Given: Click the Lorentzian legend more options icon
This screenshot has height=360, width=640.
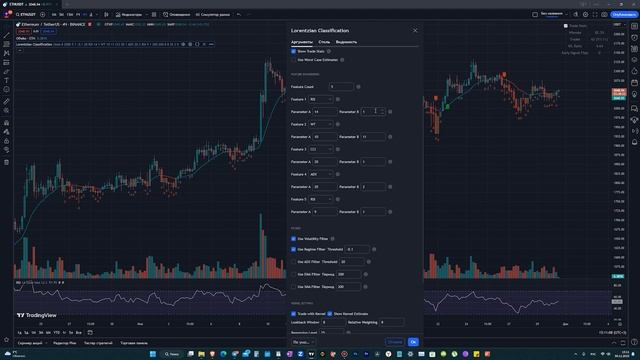Looking at the screenshot, I should tap(211, 44).
